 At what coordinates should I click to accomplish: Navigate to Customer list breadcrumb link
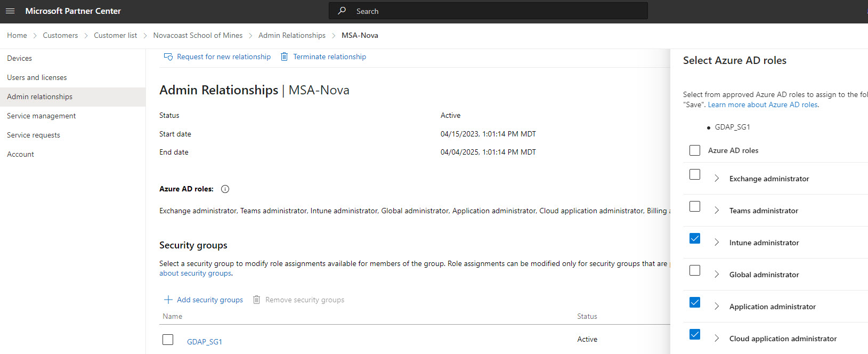(116, 36)
